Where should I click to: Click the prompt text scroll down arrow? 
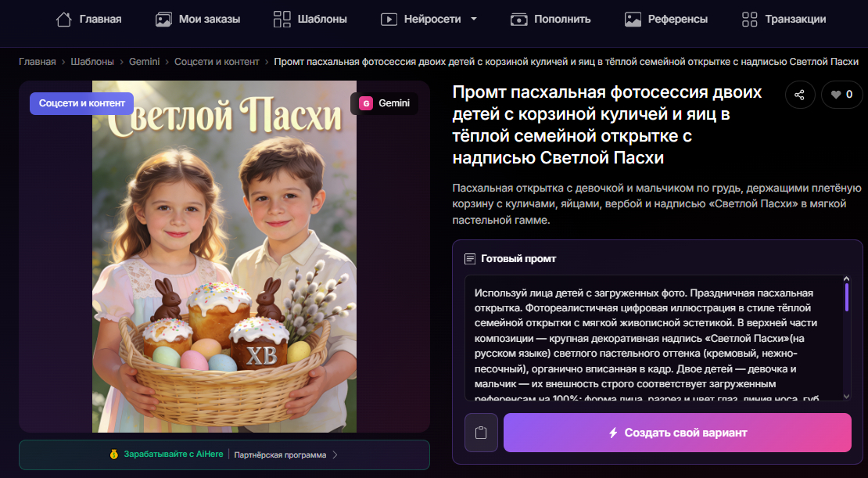click(x=846, y=396)
